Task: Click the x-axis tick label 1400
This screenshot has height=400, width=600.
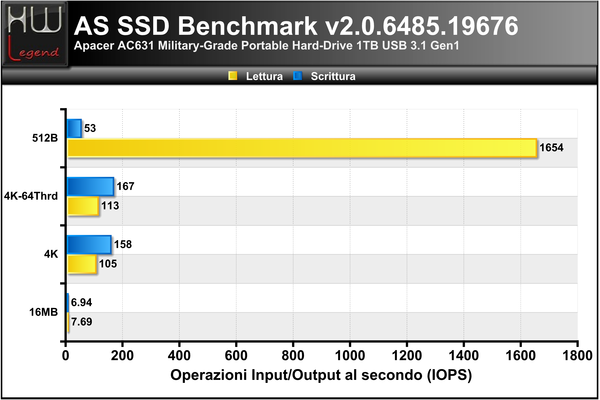Action: [x=463, y=356]
